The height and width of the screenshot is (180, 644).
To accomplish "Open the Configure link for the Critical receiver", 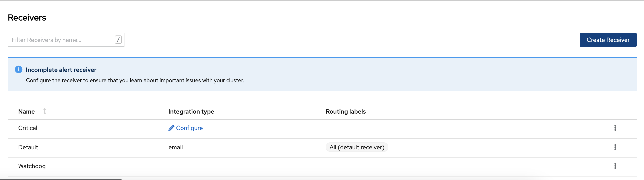I will coord(189,128).
